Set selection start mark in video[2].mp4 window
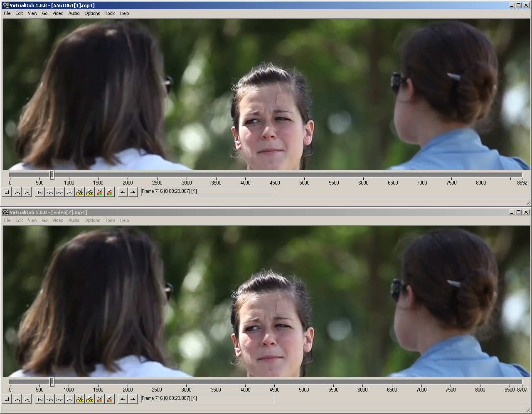This screenshot has width=532, height=414. click(x=123, y=399)
